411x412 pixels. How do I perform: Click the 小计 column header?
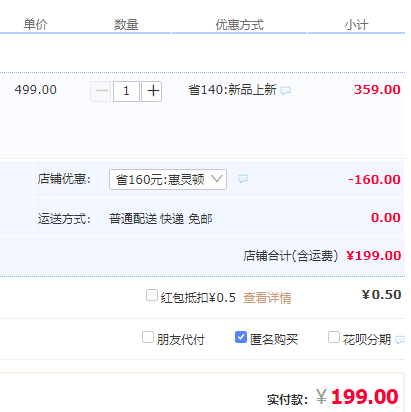pyautogui.click(x=356, y=25)
